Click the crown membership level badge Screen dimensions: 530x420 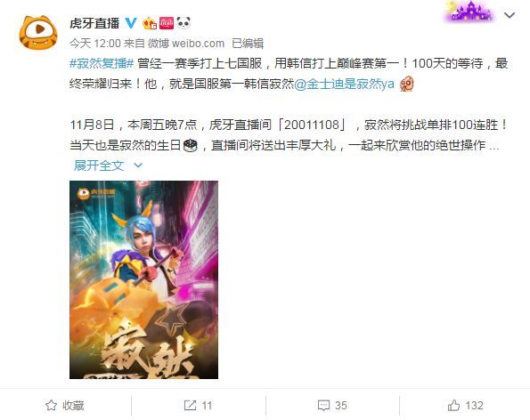point(150,23)
